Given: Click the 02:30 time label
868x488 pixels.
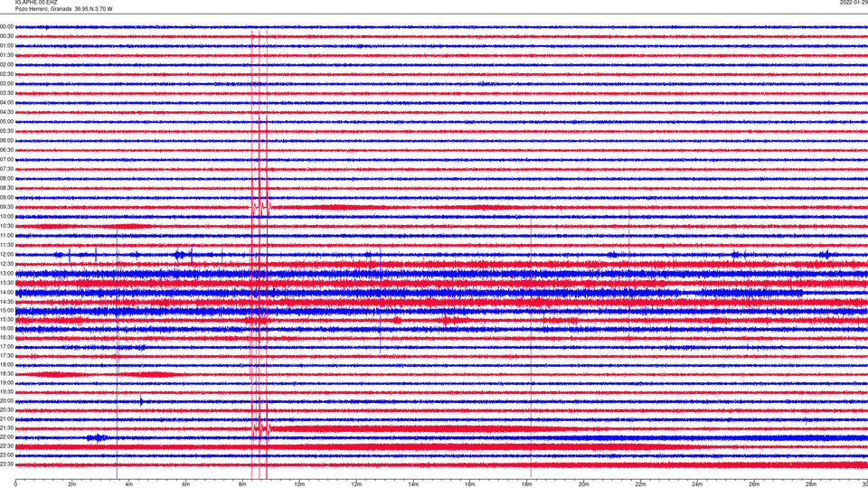Looking at the screenshot, I should tap(7, 74).
